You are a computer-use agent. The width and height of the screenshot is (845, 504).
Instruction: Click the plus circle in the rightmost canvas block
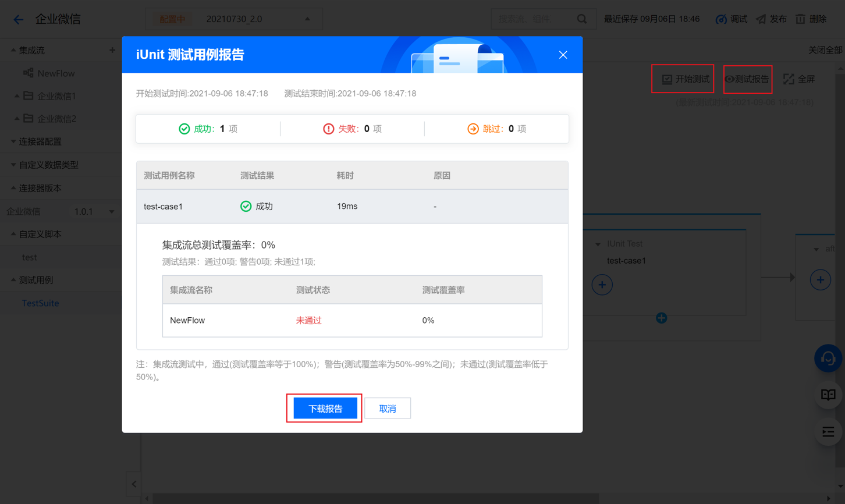821,280
